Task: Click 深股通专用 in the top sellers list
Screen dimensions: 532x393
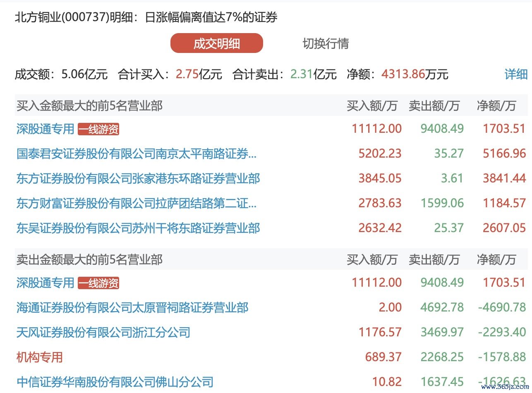Action: [45, 283]
